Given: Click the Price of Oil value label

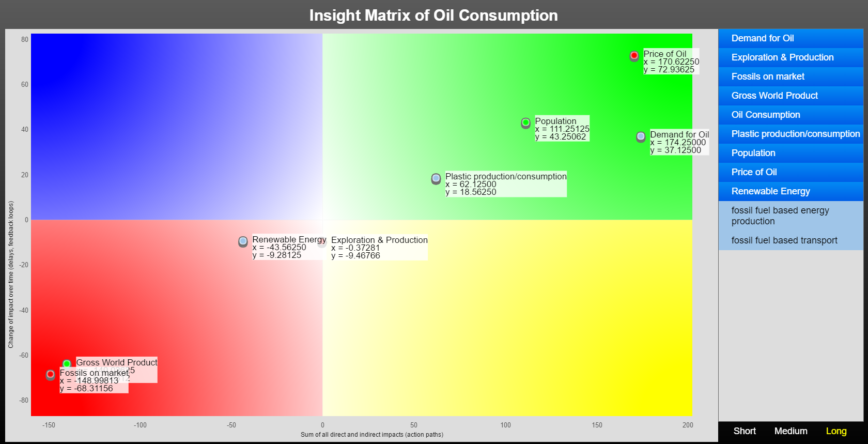Looking at the screenshot, I should (671, 62).
